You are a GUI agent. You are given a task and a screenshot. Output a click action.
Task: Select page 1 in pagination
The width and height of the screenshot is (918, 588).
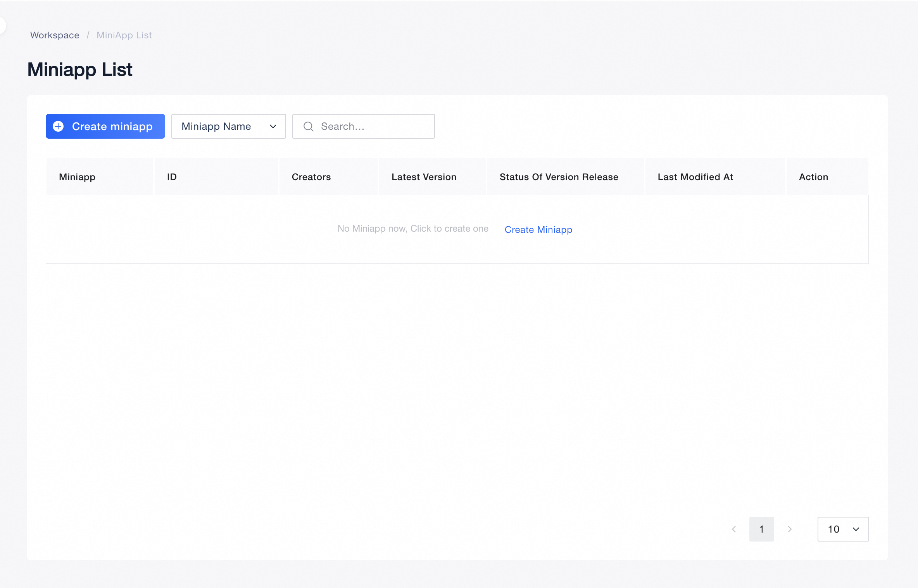coord(761,529)
